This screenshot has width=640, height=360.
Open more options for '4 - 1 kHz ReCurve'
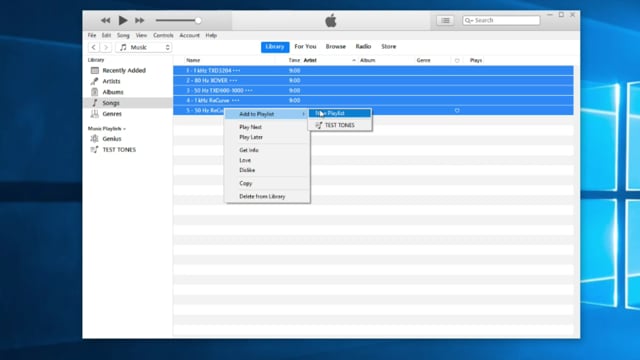(x=236, y=100)
